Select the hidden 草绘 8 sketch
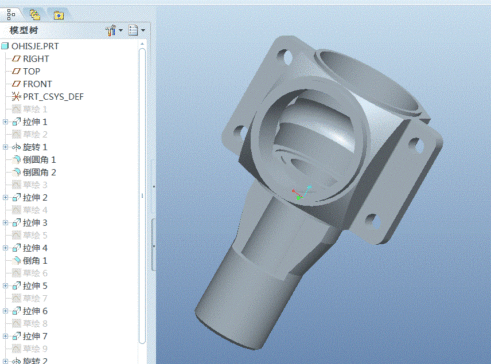Screen dimensions: 491x364 click(35, 324)
